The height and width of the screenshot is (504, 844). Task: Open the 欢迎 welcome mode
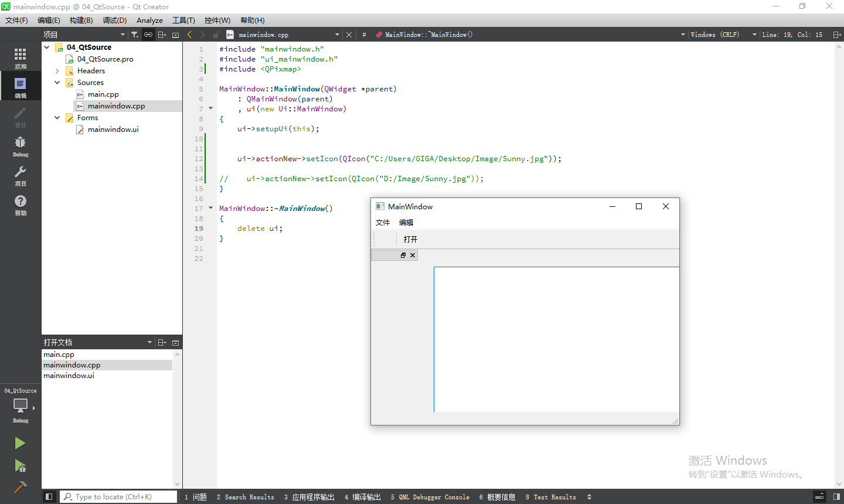pos(21,58)
